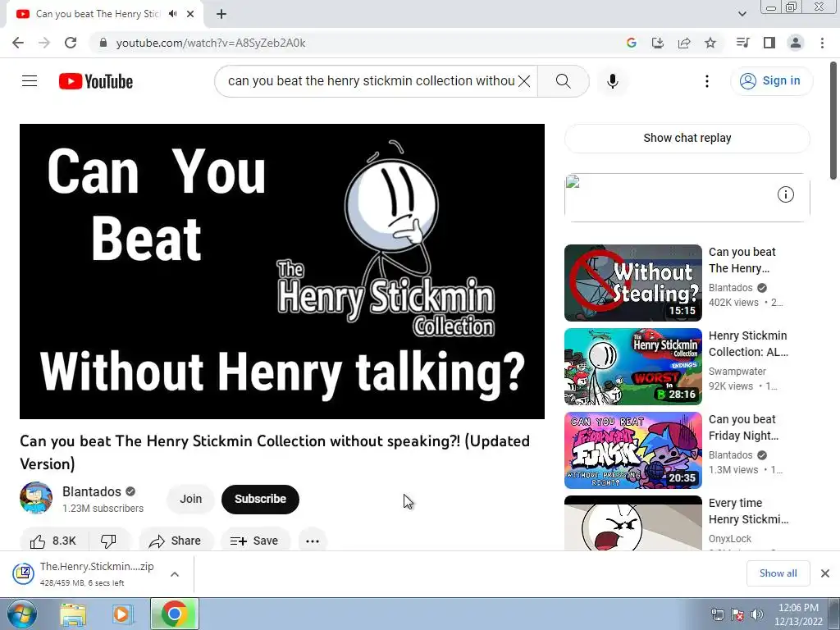Click the ad info circle icon
840x630 pixels.
pyautogui.click(x=785, y=194)
